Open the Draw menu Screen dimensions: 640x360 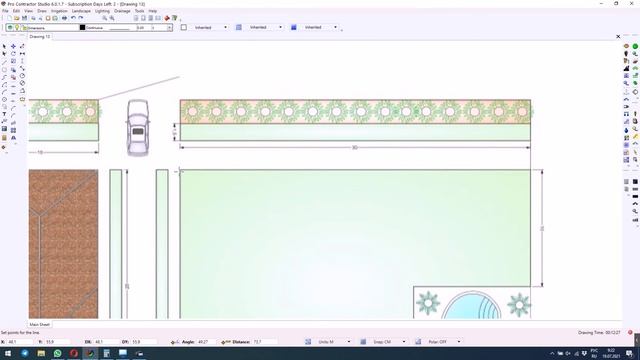[x=42, y=11]
